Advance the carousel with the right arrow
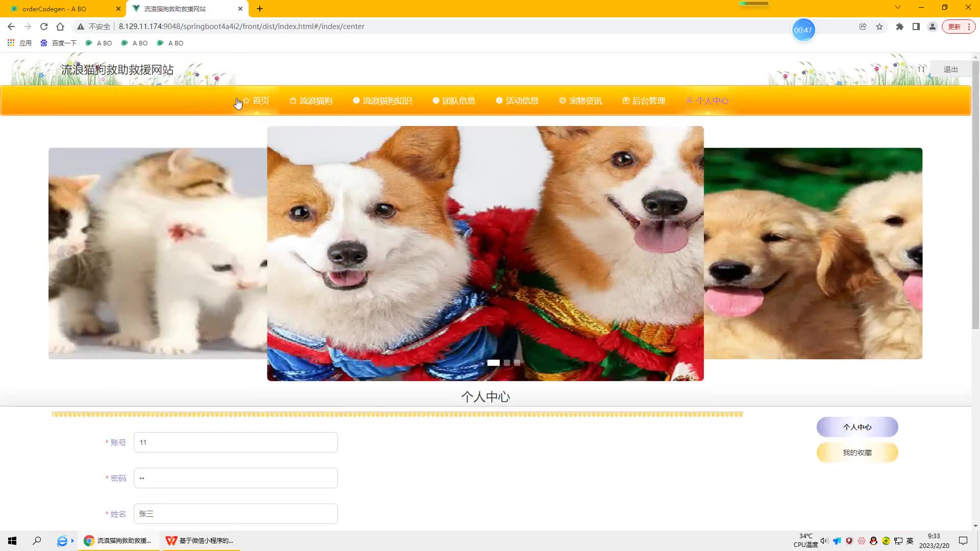Image resolution: width=980 pixels, height=551 pixels. point(905,254)
